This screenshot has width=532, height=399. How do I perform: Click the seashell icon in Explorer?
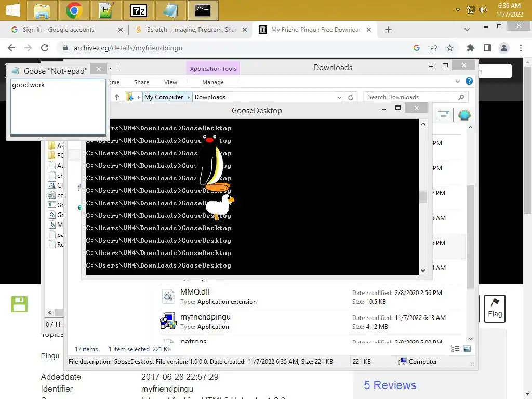pyautogui.click(x=464, y=115)
